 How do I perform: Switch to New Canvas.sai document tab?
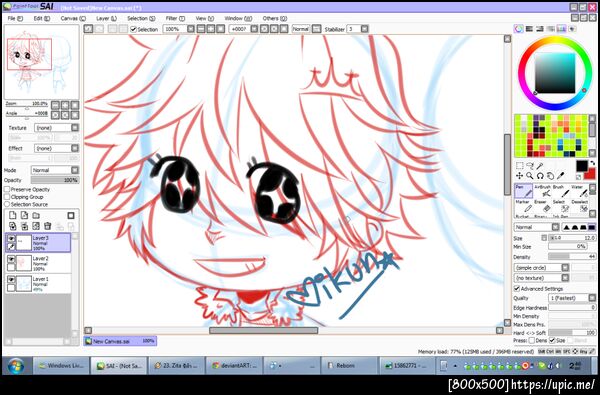[x=120, y=341]
